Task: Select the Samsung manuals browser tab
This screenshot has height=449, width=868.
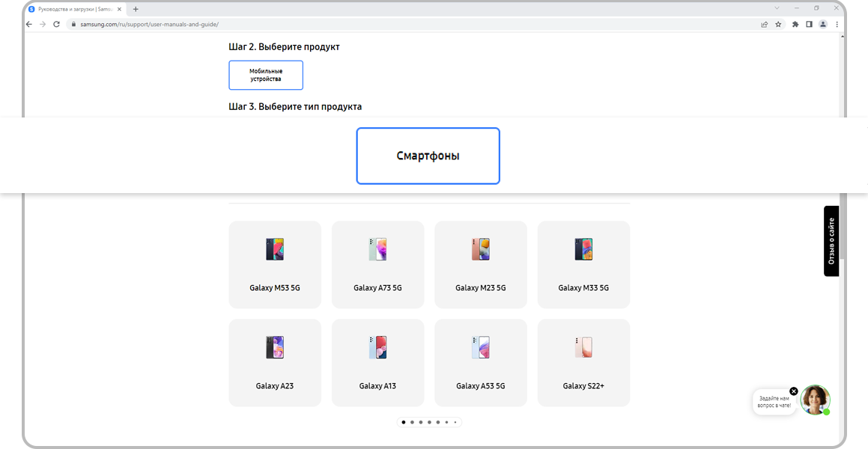Action: (75, 9)
